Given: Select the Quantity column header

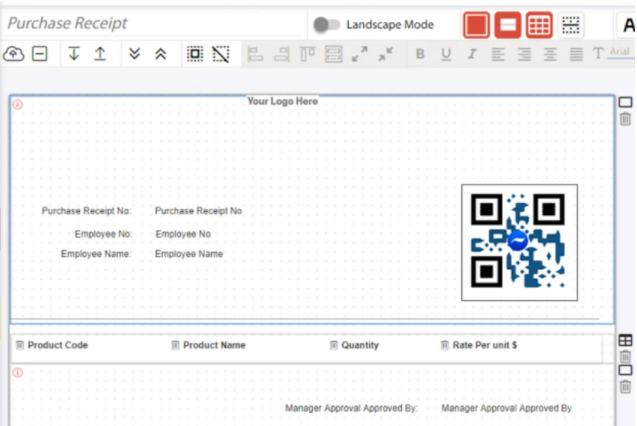Looking at the screenshot, I should (360, 345).
